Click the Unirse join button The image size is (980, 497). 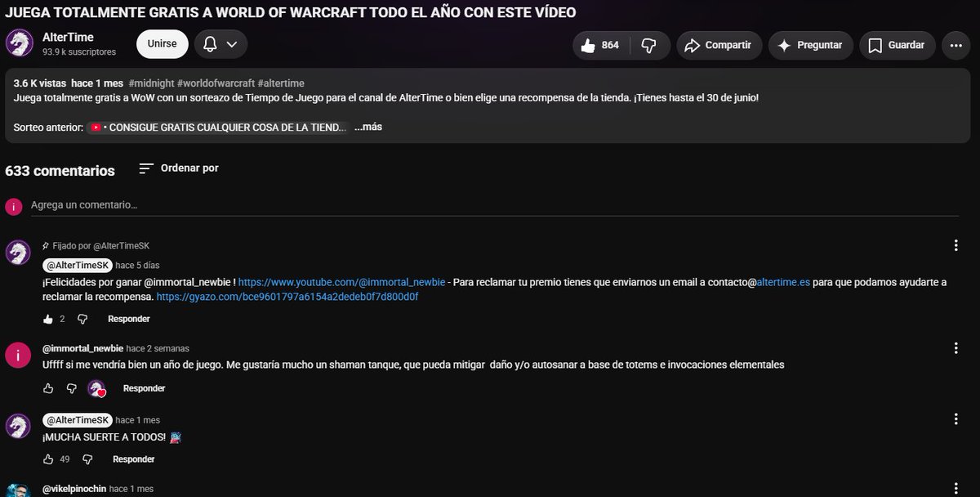point(163,44)
